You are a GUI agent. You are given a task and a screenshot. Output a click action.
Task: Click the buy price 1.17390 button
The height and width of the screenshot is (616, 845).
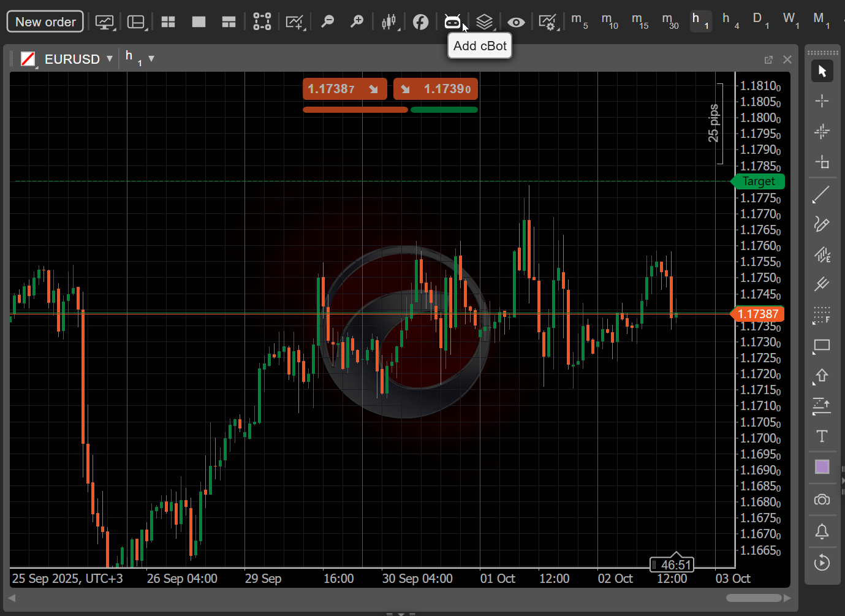(436, 89)
